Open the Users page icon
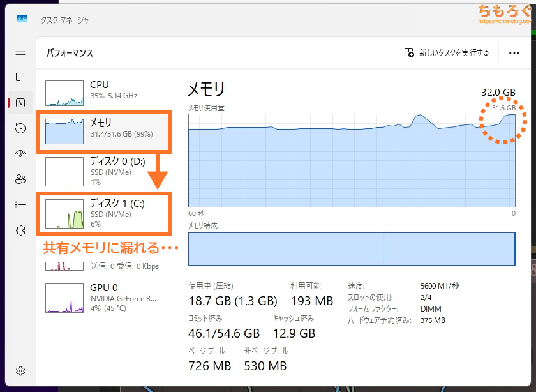The height and width of the screenshot is (392, 536). 20,179
